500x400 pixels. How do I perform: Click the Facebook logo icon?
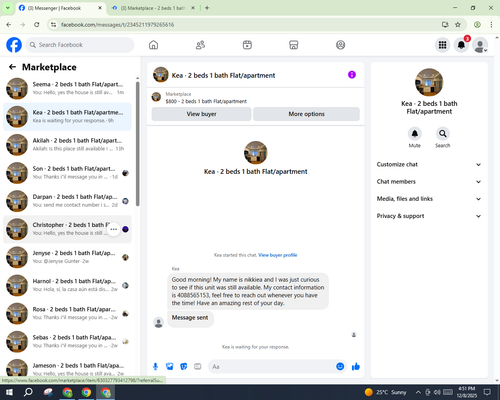pos(14,45)
